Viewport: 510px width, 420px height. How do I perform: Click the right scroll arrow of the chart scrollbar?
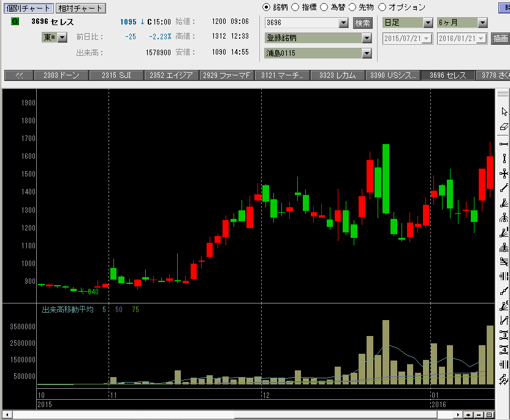point(458,415)
